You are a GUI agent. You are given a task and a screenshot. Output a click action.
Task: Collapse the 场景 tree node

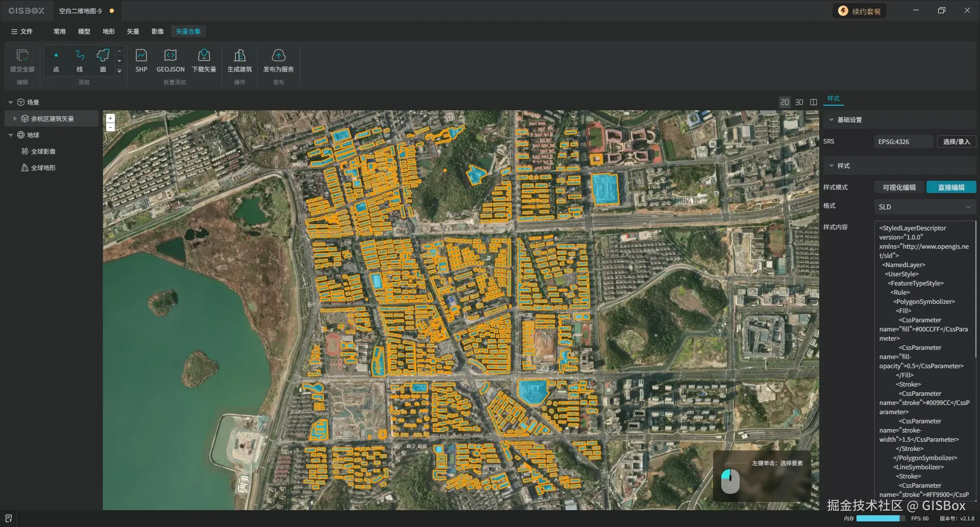pyautogui.click(x=11, y=102)
